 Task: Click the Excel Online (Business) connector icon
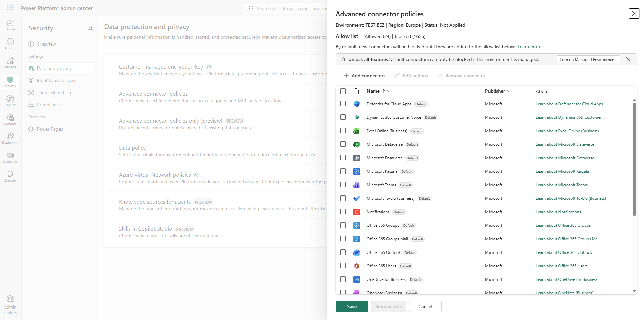tap(357, 131)
